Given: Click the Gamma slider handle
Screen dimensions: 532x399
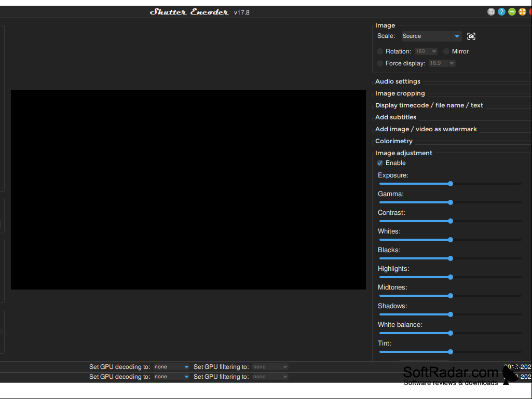Looking at the screenshot, I should pyautogui.click(x=451, y=202).
